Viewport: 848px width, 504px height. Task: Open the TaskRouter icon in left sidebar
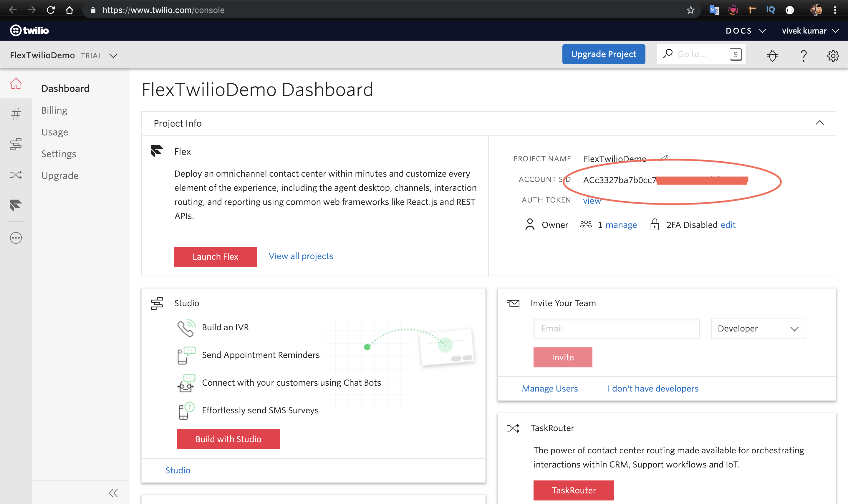click(x=16, y=175)
